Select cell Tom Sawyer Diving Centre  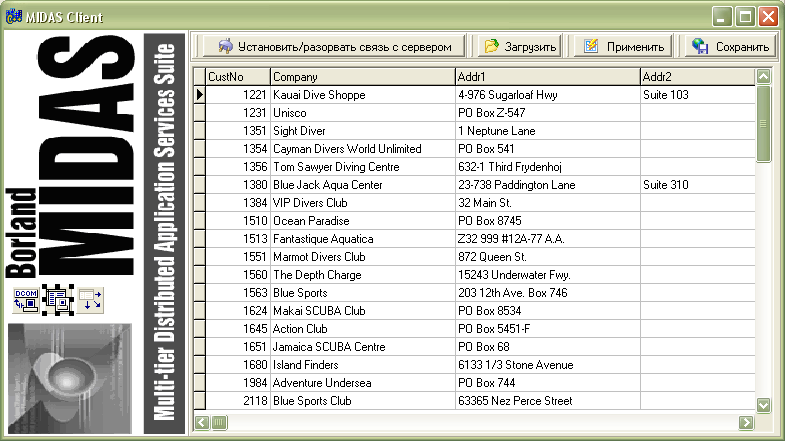click(x=362, y=167)
